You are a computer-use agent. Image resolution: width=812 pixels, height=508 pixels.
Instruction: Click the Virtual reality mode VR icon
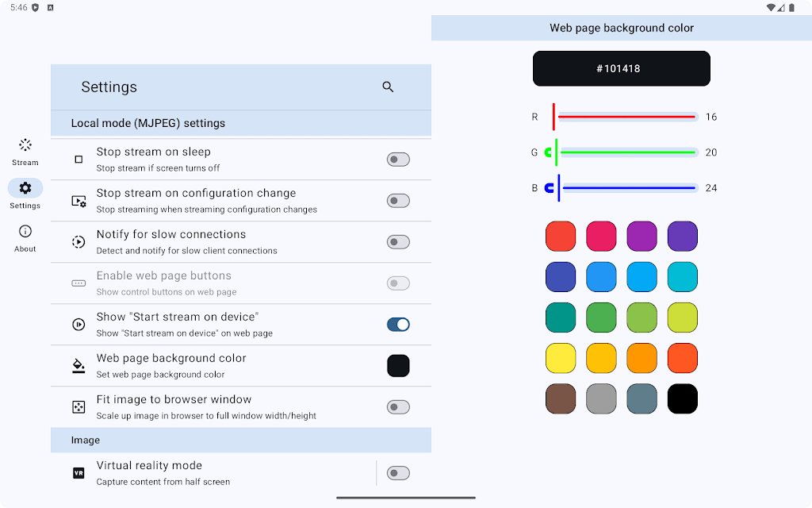(x=79, y=473)
